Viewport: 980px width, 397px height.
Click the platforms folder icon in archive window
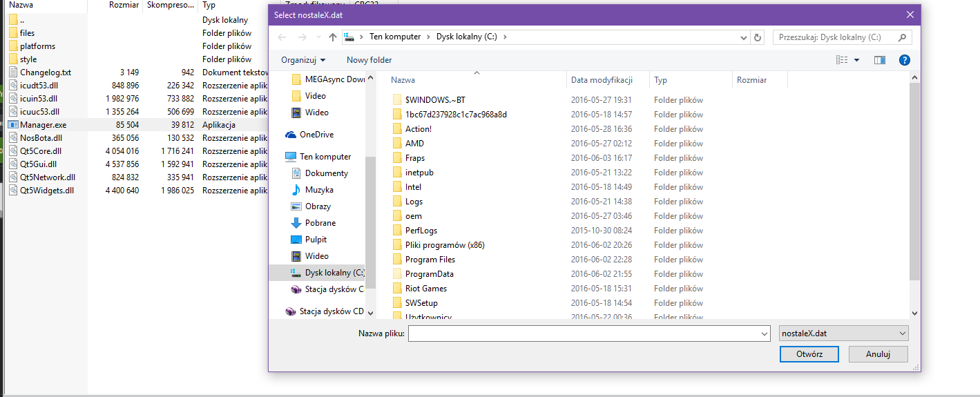coord(14,46)
